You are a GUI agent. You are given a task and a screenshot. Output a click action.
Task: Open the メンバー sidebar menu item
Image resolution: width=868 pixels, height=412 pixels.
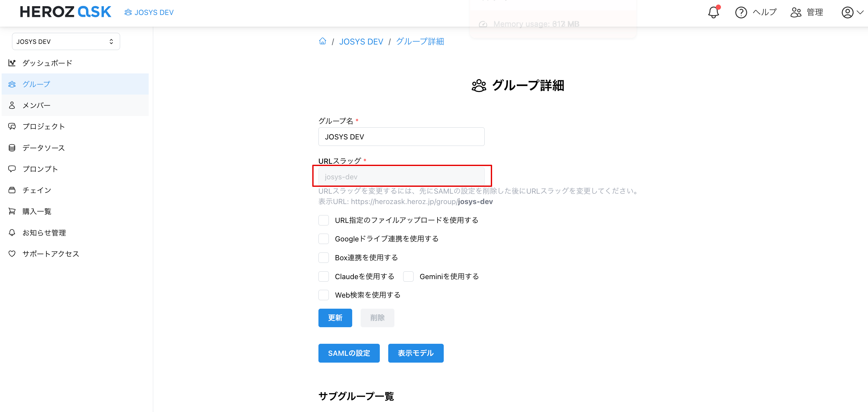pyautogui.click(x=36, y=105)
